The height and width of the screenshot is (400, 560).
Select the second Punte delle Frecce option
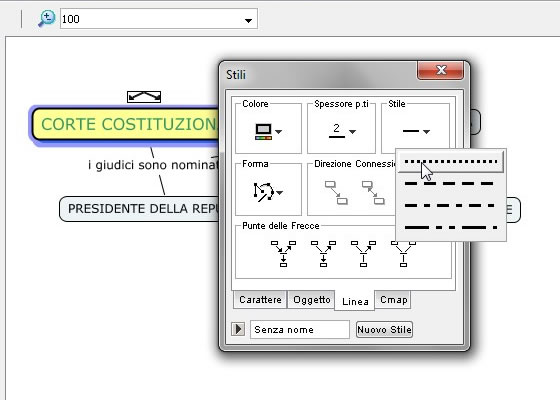pos(323,254)
